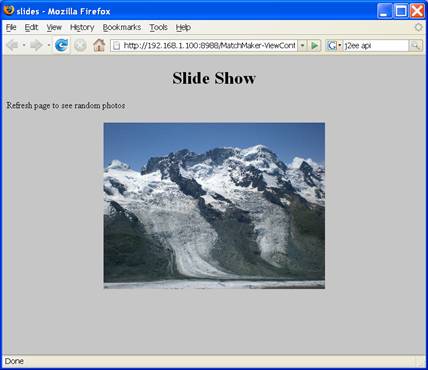Click the Forward navigation arrow

[36, 45]
